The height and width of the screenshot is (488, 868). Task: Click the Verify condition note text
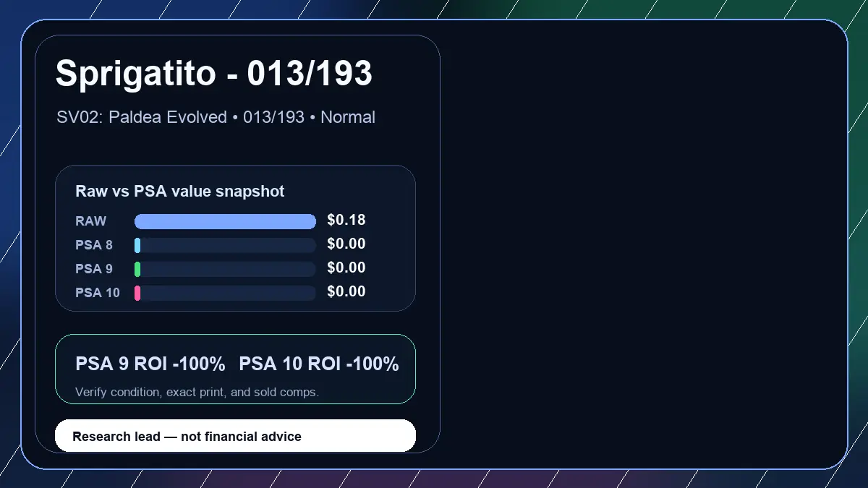tap(197, 393)
